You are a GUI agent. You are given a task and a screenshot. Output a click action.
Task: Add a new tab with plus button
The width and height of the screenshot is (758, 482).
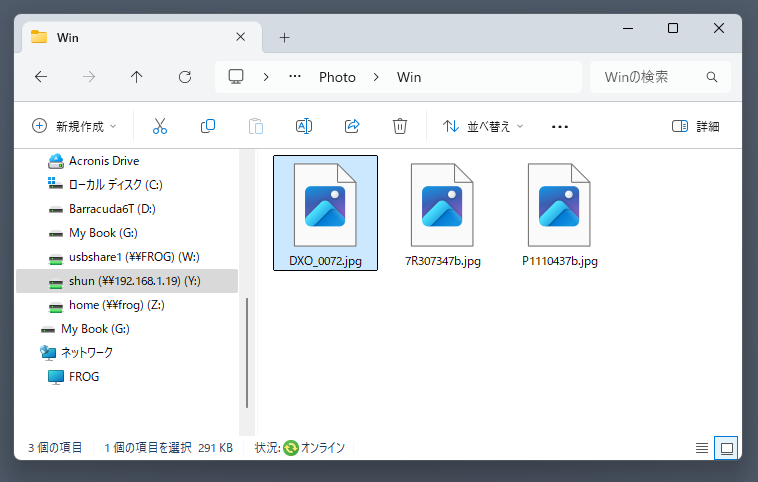[285, 37]
